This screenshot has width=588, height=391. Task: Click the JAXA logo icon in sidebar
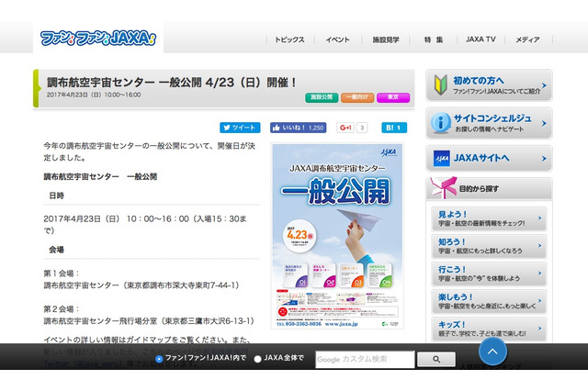pos(441,159)
